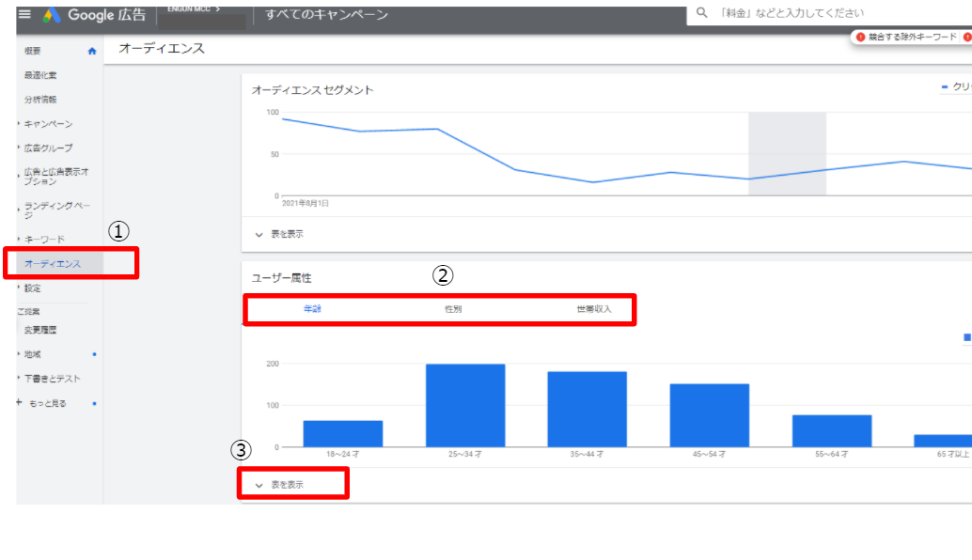Open 分析情報 in the sidebar
This screenshot has height=560, width=972.
click(x=40, y=99)
